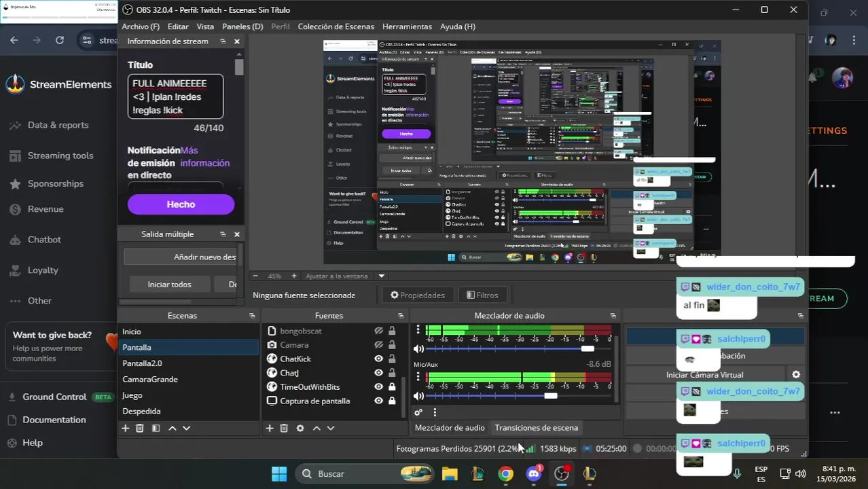This screenshot has height=489, width=868.
Task: Click the purple Hecho button
Action: pyautogui.click(x=181, y=204)
